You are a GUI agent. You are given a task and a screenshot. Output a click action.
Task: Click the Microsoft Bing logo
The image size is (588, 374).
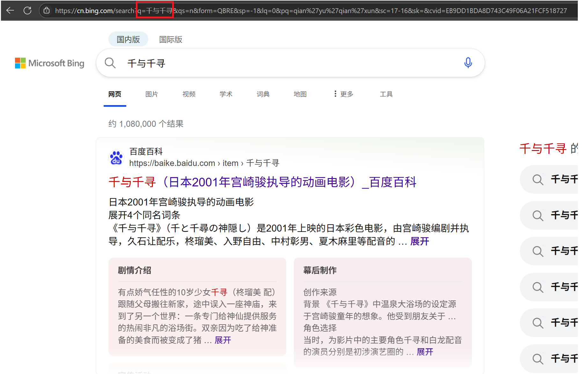pyautogui.click(x=50, y=63)
